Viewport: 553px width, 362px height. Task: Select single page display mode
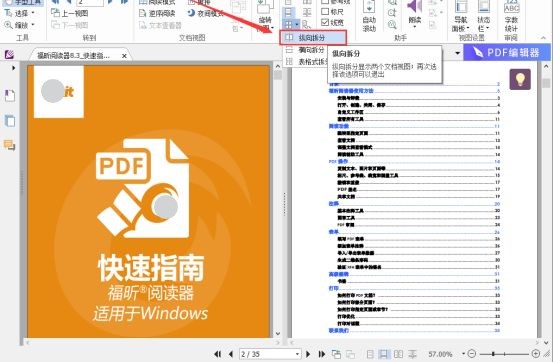click(x=370, y=354)
